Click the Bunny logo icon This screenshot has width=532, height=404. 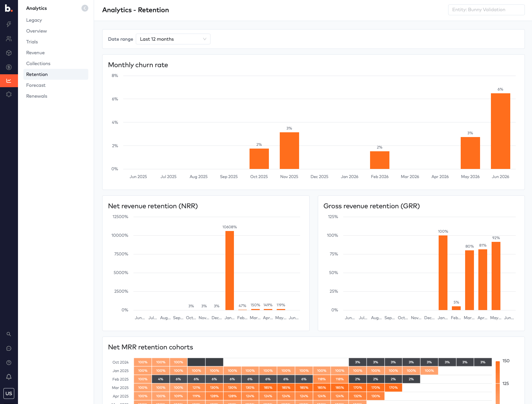coord(9,8)
